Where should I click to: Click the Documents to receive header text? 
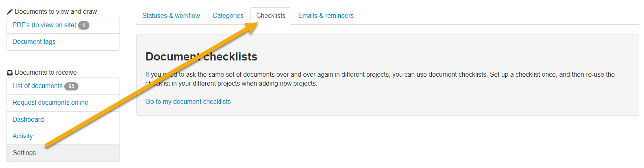coord(46,73)
